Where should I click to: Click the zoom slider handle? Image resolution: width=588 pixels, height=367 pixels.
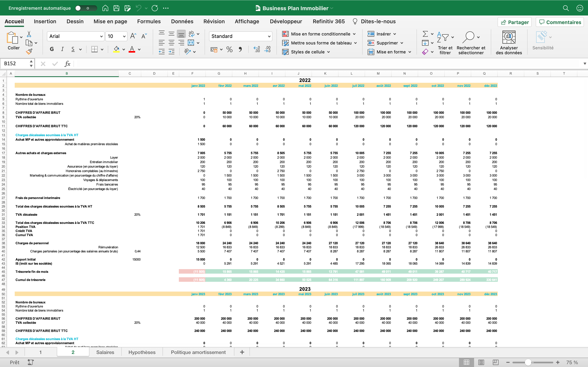coord(528,362)
